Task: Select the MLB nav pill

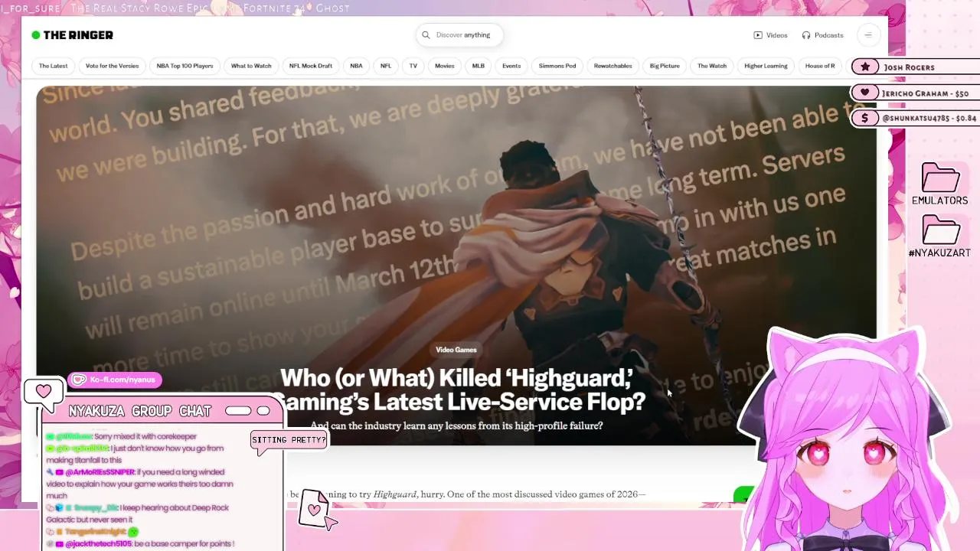Action: (x=479, y=66)
